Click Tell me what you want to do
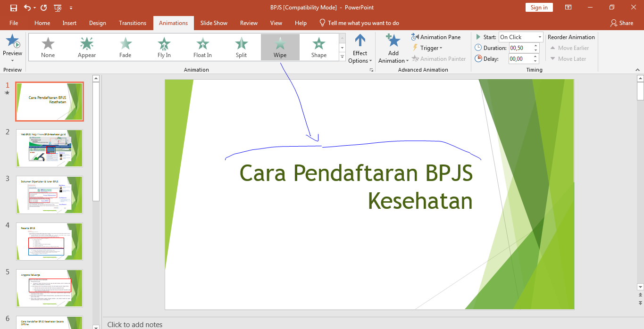 coord(359,23)
